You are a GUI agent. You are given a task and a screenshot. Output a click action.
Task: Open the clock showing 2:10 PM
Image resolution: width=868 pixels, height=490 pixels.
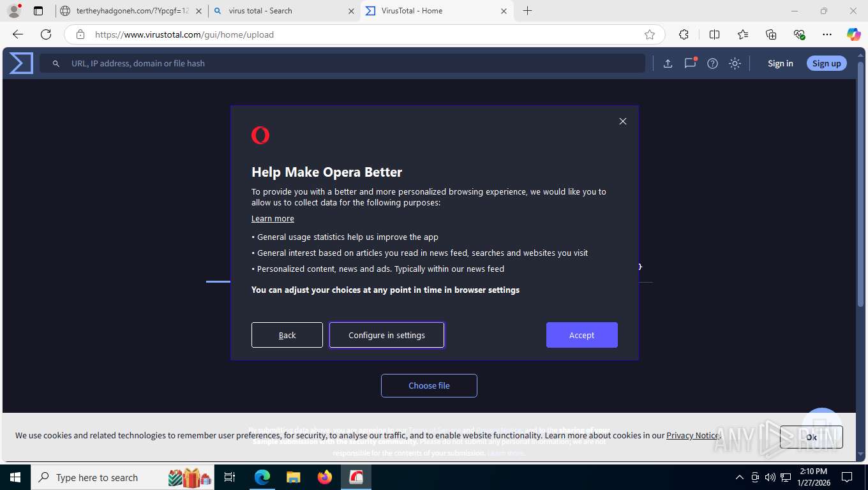pyautogui.click(x=813, y=477)
